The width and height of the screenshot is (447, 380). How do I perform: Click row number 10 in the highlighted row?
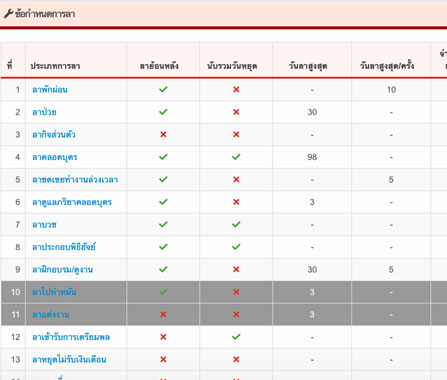tap(16, 292)
